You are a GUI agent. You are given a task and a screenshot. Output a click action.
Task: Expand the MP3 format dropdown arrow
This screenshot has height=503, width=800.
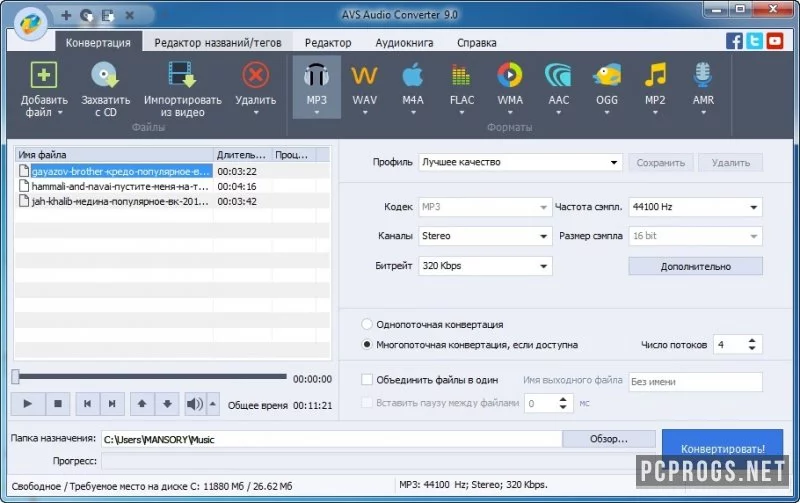click(316, 113)
